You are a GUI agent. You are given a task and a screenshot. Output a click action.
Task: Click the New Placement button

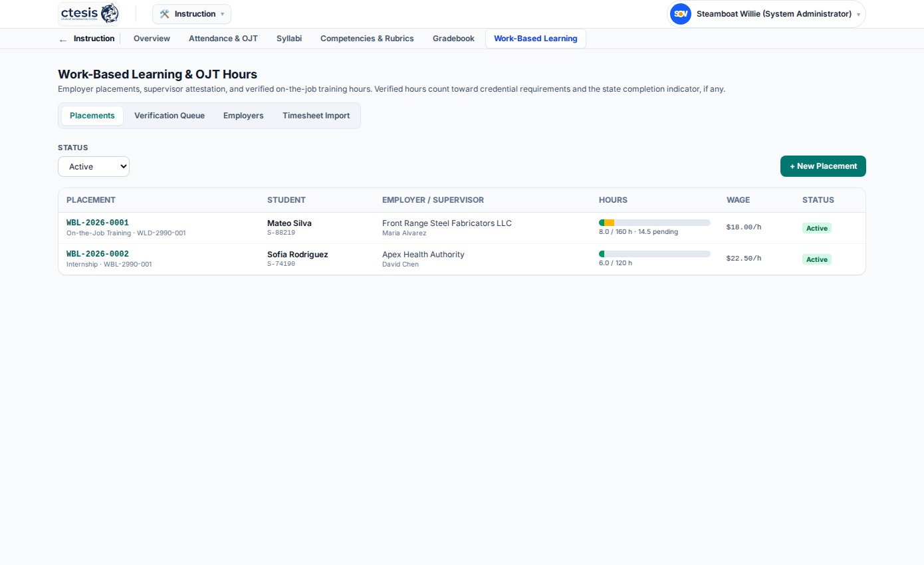pos(823,166)
